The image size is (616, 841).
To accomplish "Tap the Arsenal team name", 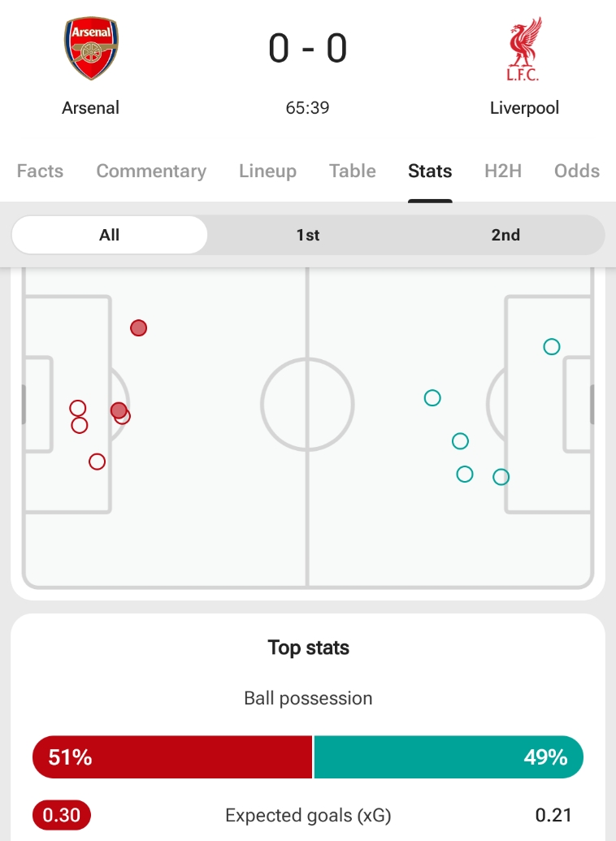I will (91, 108).
